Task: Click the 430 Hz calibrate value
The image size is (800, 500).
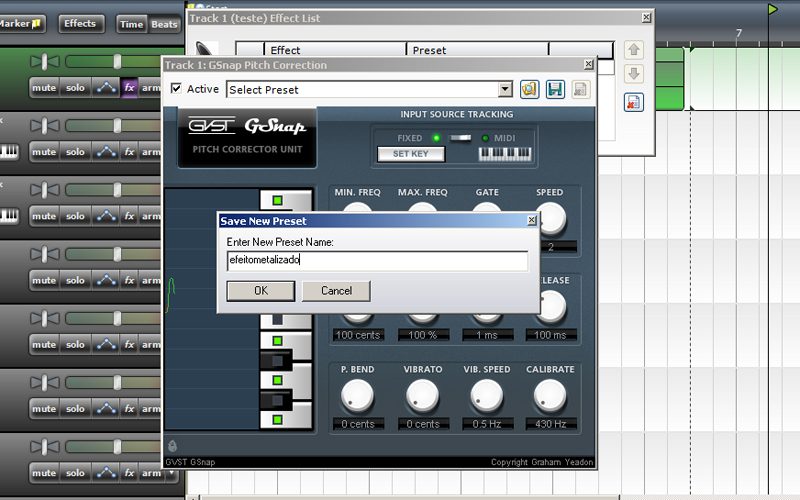Action: click(x=551, y=424)
